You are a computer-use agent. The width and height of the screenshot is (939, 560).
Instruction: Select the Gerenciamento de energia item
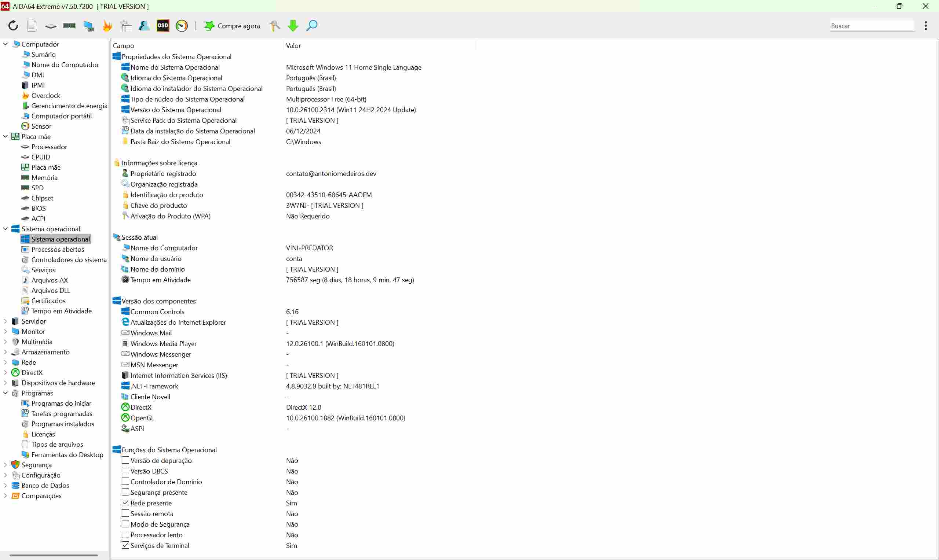coord(69,106)
